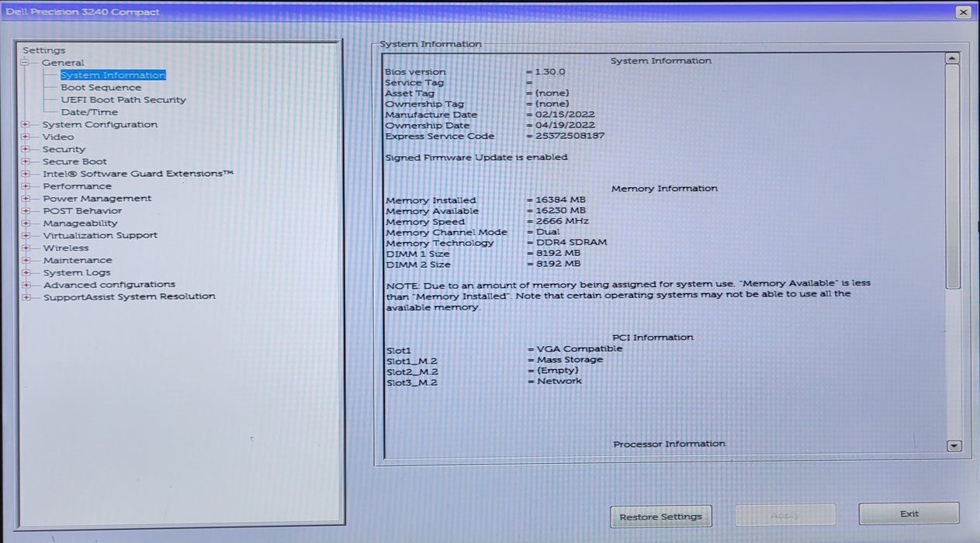
Task: Click the scrollbar down arrow
Action: [954, 446]
